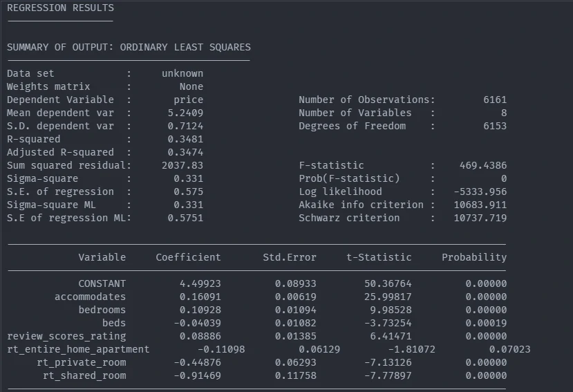573x392 pixels.
Task: Click the review_scores_rating coefficient 0.08886
Action: click(200, 337)
